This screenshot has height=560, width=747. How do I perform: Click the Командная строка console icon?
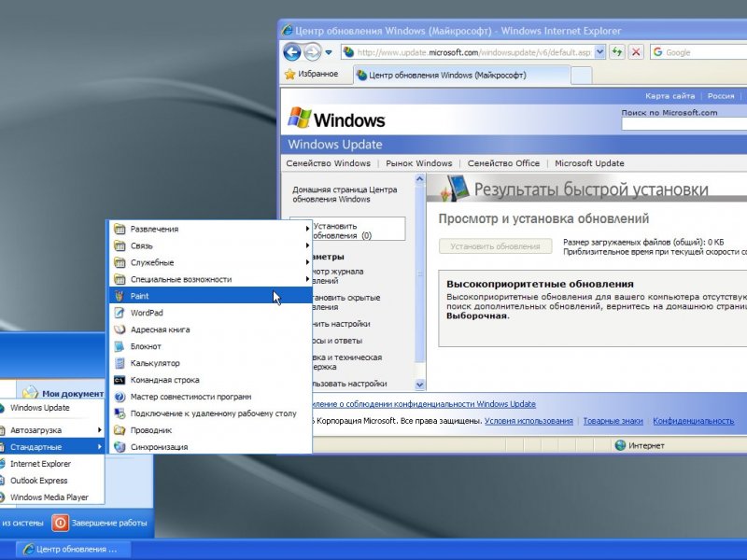coord(120,380)
